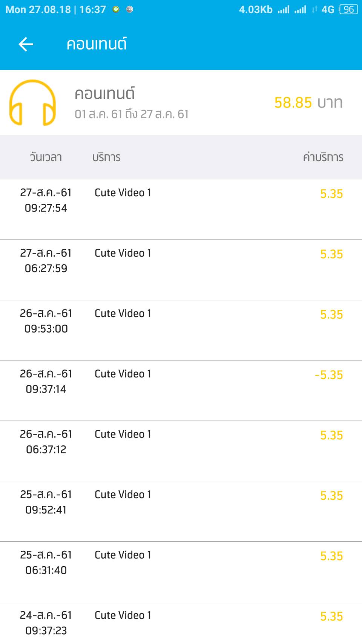Tap the back arrow in header
The image size is (362, 644).
26,44
